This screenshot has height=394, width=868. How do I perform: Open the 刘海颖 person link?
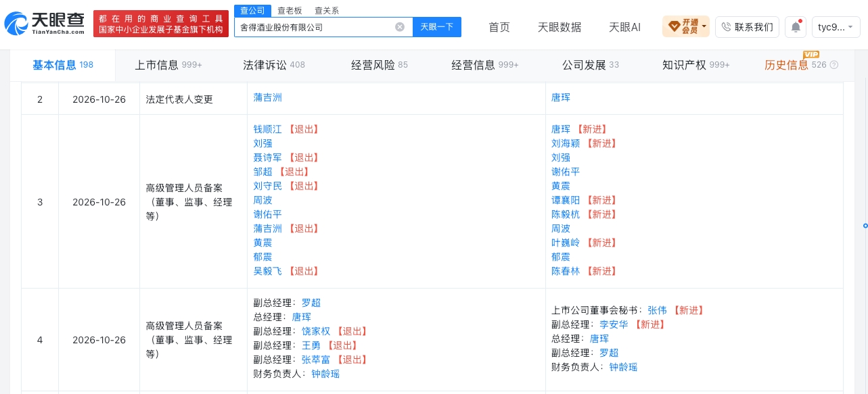tap(566, 143)
